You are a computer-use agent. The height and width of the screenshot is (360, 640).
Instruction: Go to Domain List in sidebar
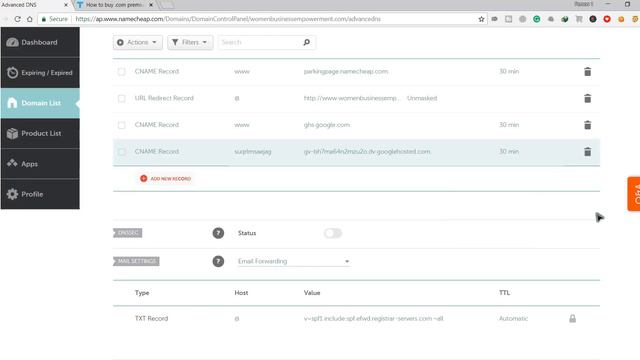40,103
